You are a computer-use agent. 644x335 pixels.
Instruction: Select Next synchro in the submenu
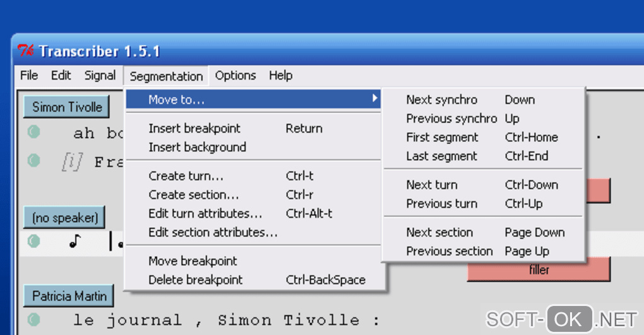pos(441,100)
